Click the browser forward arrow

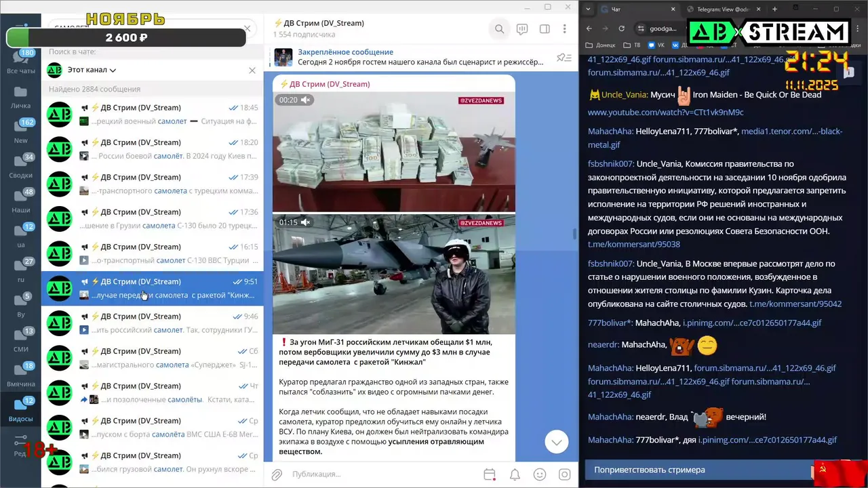[x=606, y=28]
